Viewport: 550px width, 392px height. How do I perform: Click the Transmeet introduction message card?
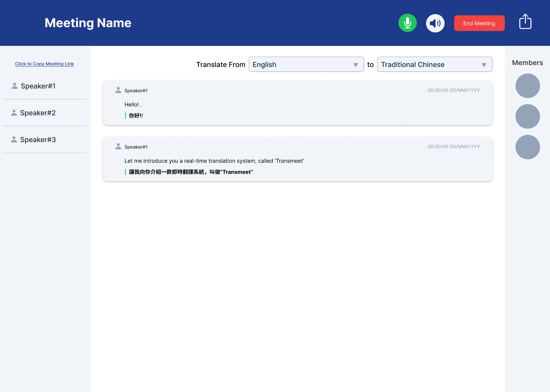[x=297, y=159]
